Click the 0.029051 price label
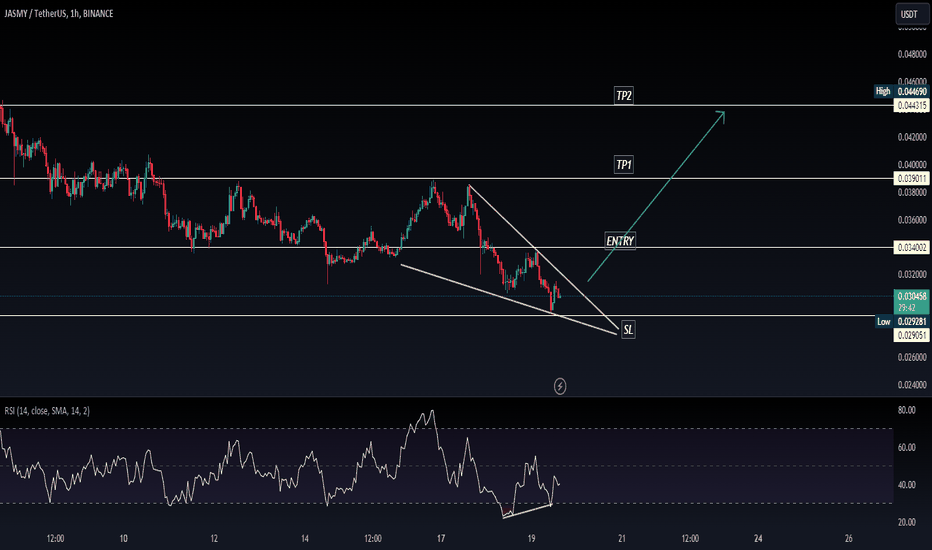932x550 pixels. coord(912,335)
